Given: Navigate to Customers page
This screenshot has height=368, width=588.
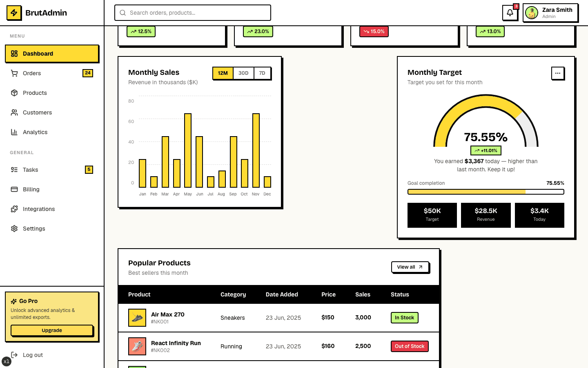Looking at the screenshot, I should pos(52,112).
